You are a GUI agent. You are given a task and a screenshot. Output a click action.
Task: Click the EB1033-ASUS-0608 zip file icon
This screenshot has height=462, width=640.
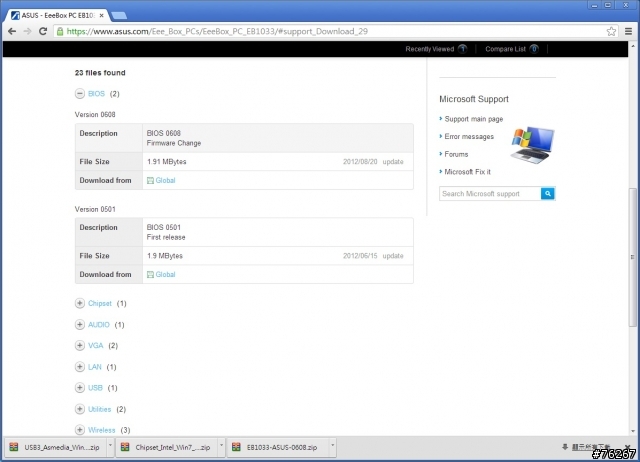click(236, 447)
